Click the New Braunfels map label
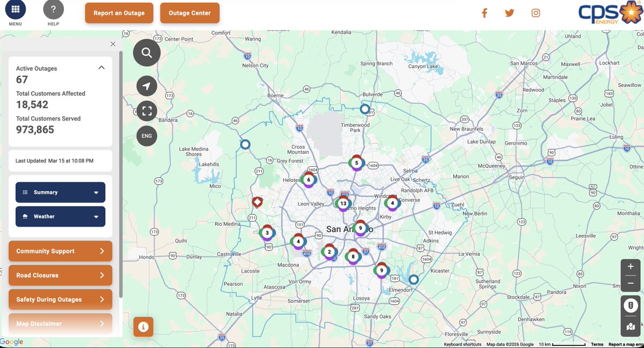644x348 pixels. click(466, 129)
